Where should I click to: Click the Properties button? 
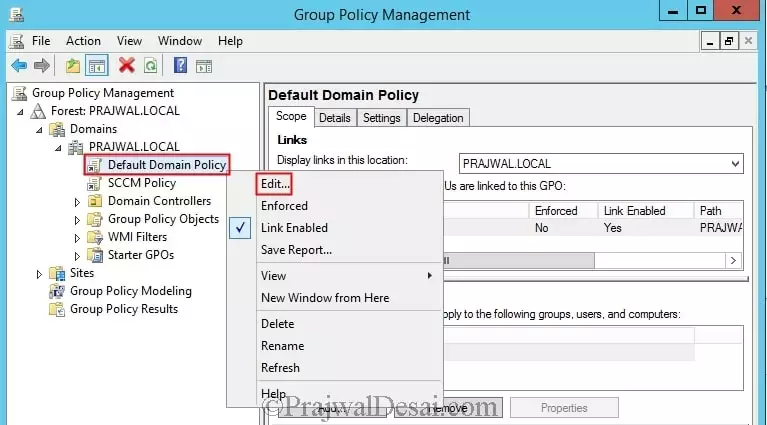(x=563, y=408)
